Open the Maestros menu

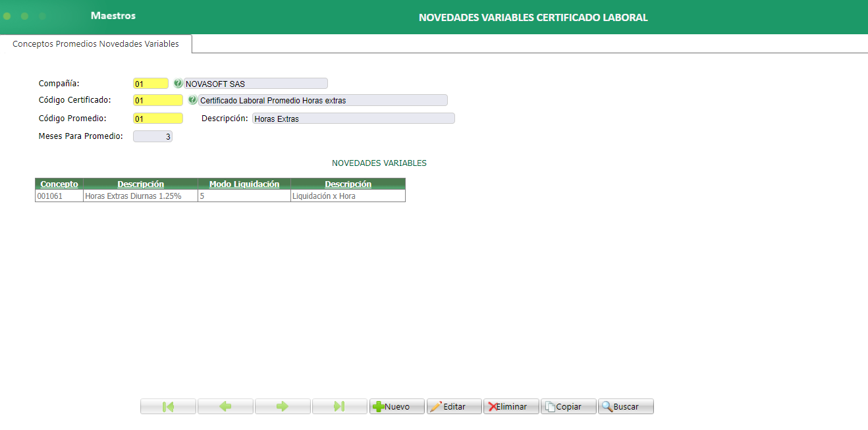click(113, 16)
